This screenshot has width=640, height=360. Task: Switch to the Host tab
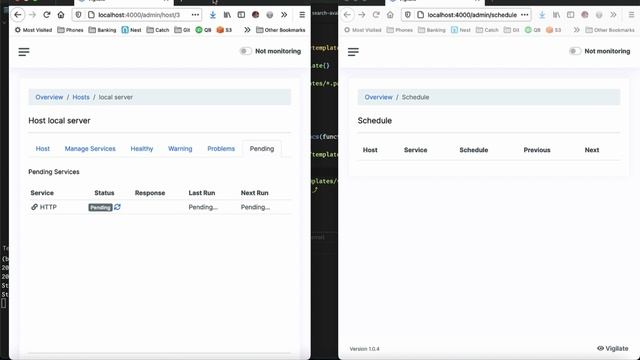[42, 149]
